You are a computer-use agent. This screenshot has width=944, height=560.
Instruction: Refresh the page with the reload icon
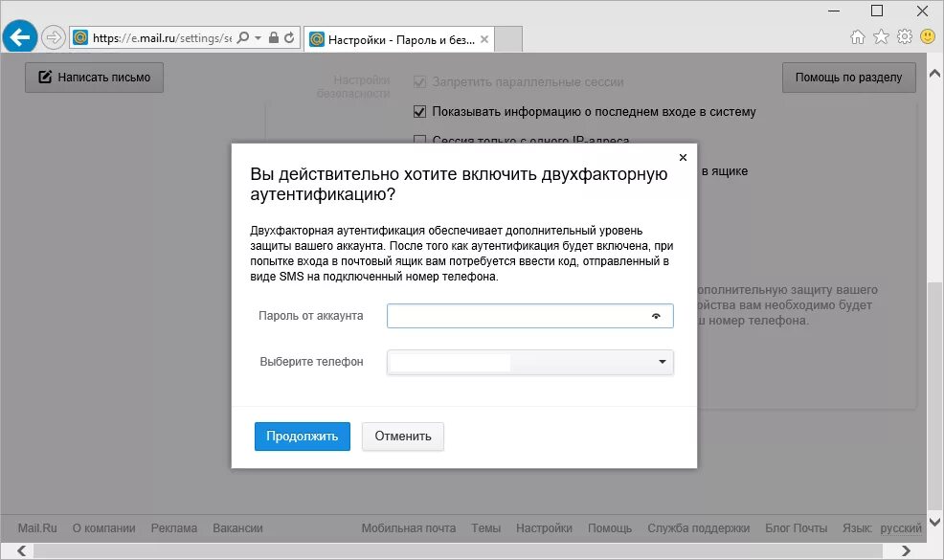point(289,38)
